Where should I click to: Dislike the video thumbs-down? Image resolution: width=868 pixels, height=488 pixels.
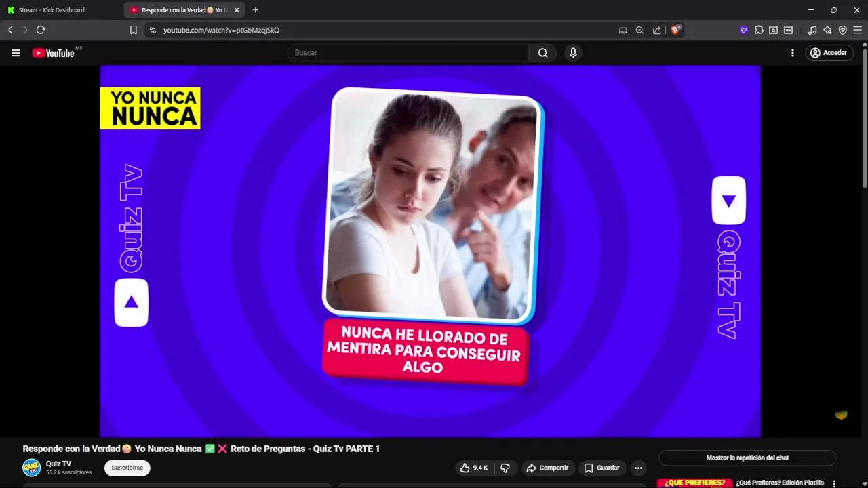coord(505,468)
